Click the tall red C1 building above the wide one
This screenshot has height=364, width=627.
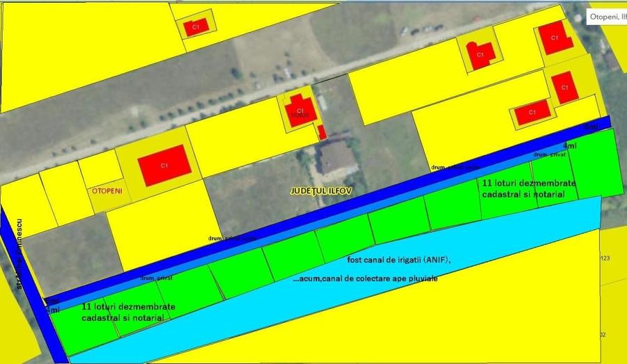(564, 87)
